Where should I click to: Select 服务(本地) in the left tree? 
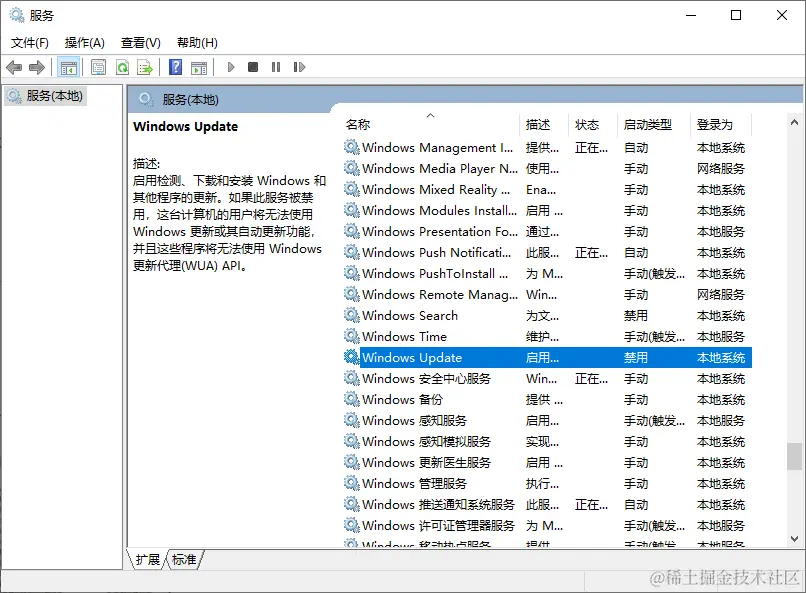54,96
